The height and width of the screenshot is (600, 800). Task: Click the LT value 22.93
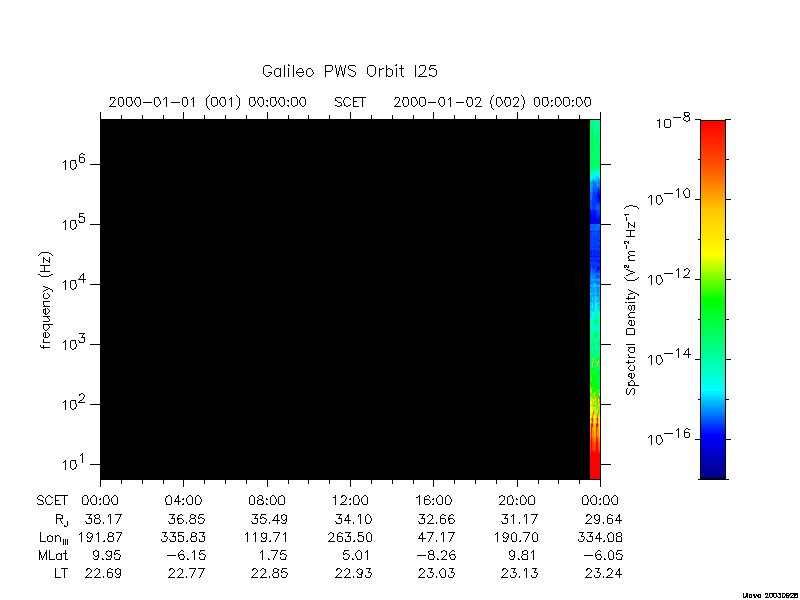point(353,573)
